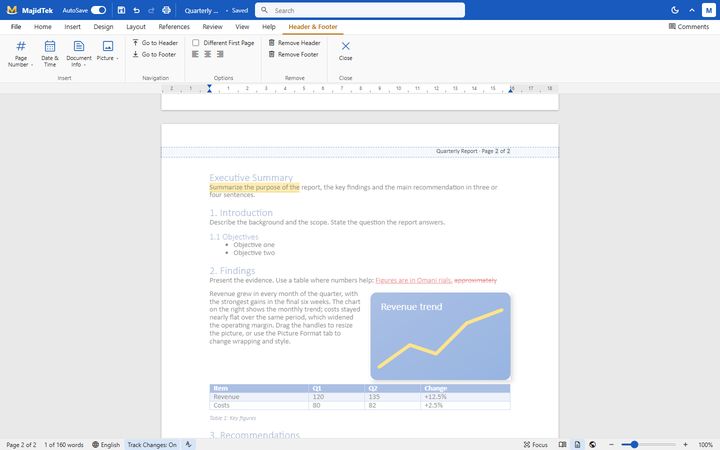
Task: Click the save icon in title bar
Action: click(x=121, y=10)
